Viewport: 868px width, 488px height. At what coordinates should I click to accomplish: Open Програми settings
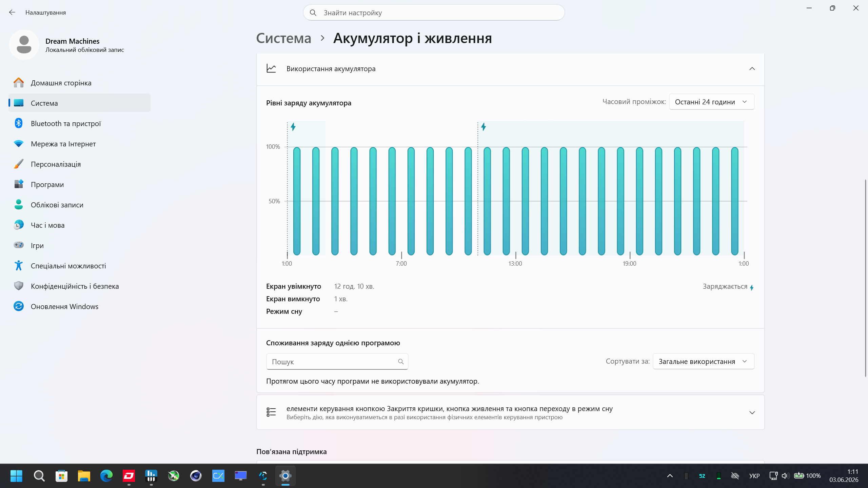(79, 184)
